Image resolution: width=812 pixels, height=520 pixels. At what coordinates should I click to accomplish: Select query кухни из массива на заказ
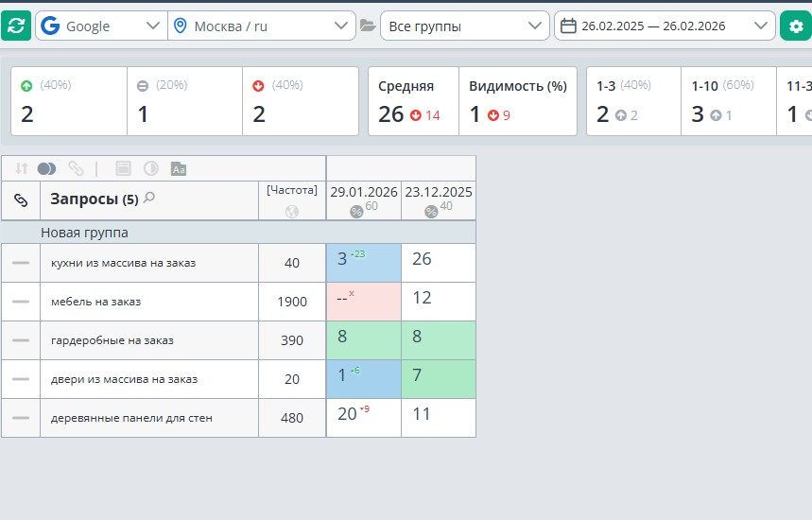coord(123,263)
